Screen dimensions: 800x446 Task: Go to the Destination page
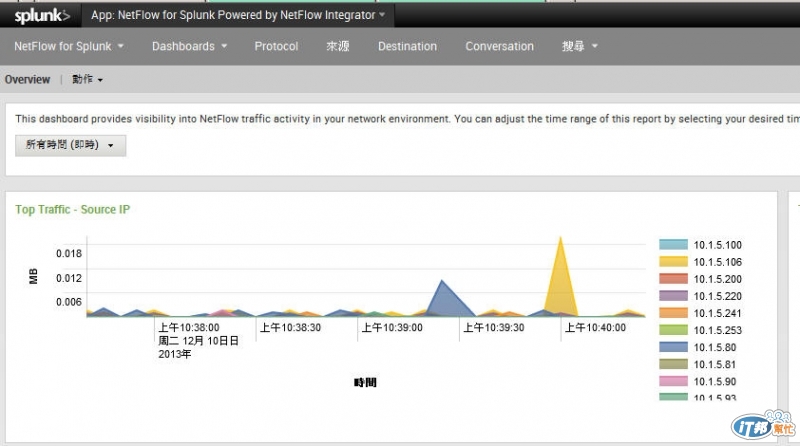tap(407, 46)
